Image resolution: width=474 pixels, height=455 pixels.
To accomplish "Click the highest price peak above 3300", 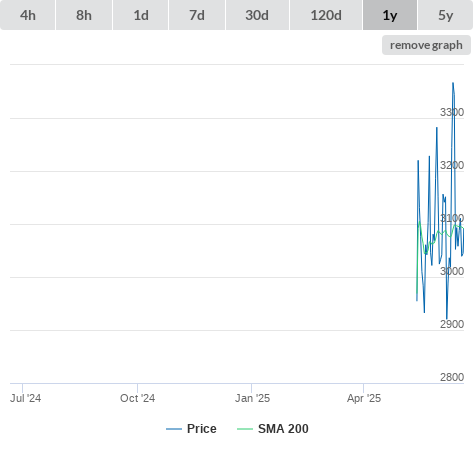I will pos(453,83).
